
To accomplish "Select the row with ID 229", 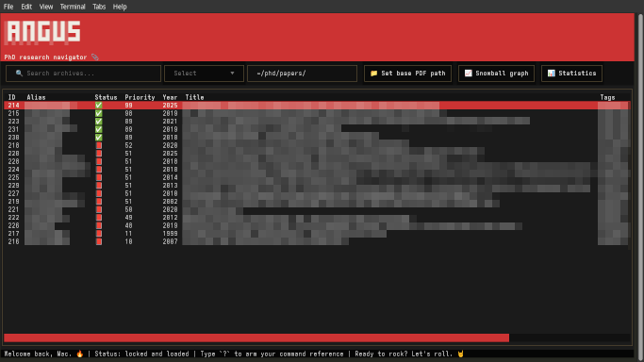I will [x=316, y=186].
